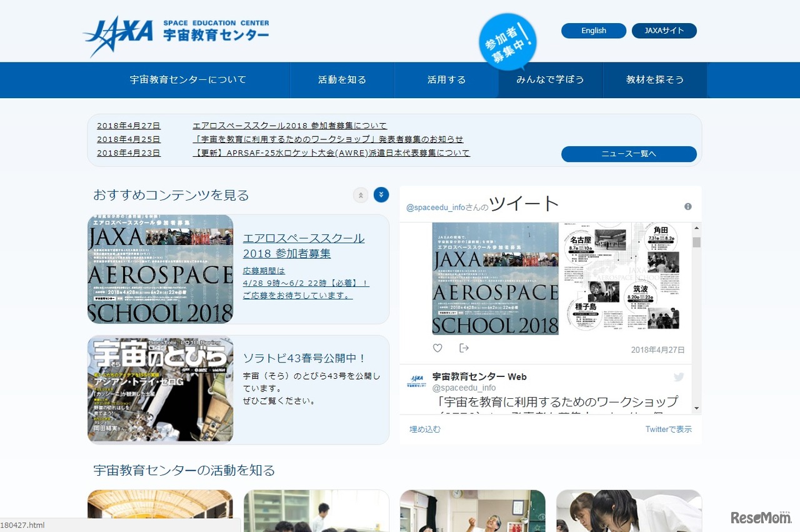
Task: Open エアロスペーススクール 2018 参加者募集 card title
Action: (304, 246)
